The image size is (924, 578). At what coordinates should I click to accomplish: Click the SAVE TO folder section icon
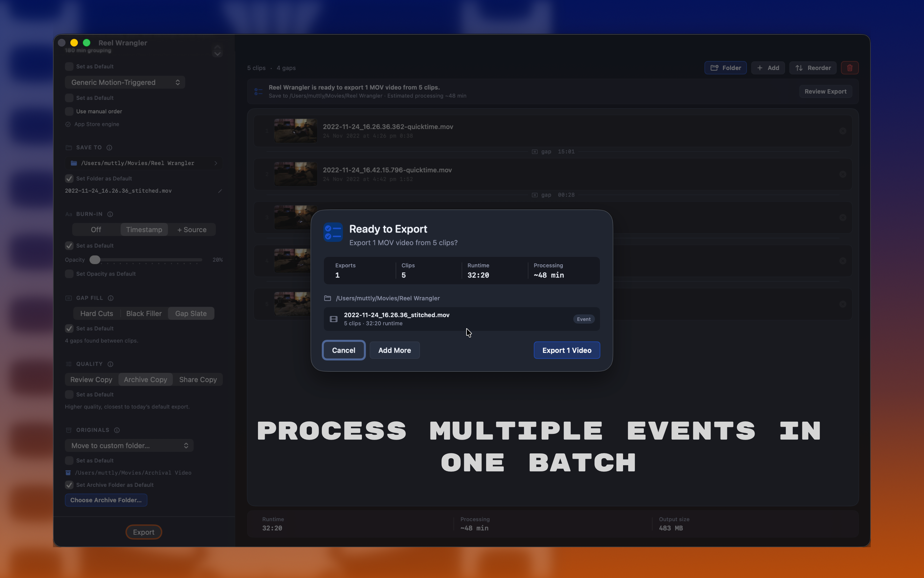click(69, 148)
